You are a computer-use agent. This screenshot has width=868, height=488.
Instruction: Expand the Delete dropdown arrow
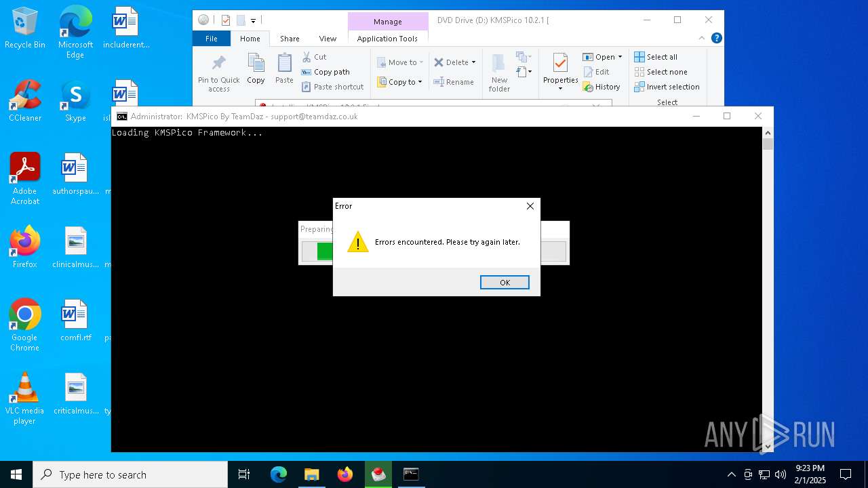[473, 62]
